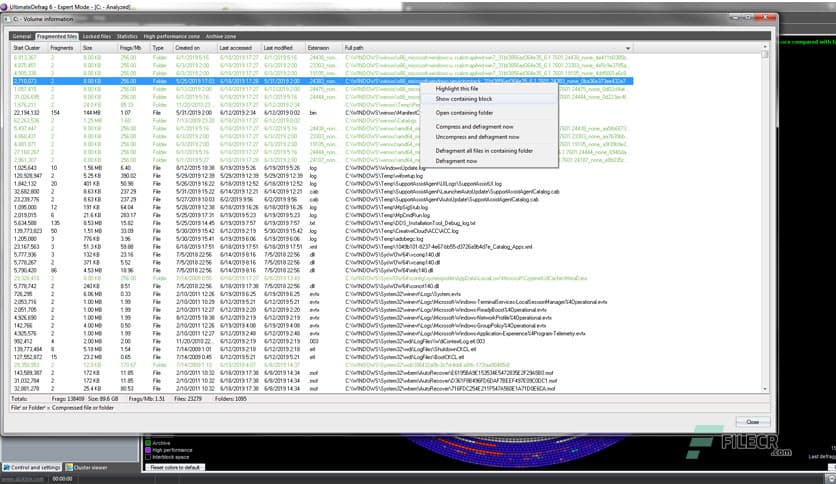Select the GroupPolicy Operational.evtx row
This screenshot has height=484, width=836.
(x=323, y=326)
